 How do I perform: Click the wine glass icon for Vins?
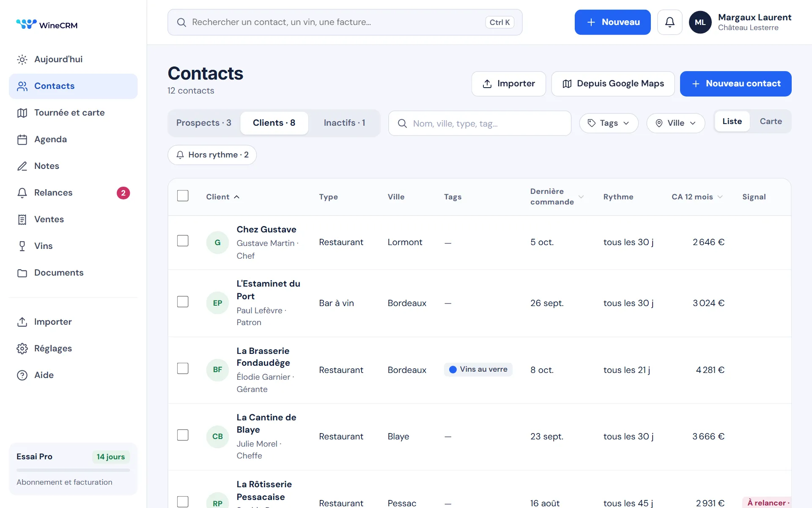[x=22, y=246]
